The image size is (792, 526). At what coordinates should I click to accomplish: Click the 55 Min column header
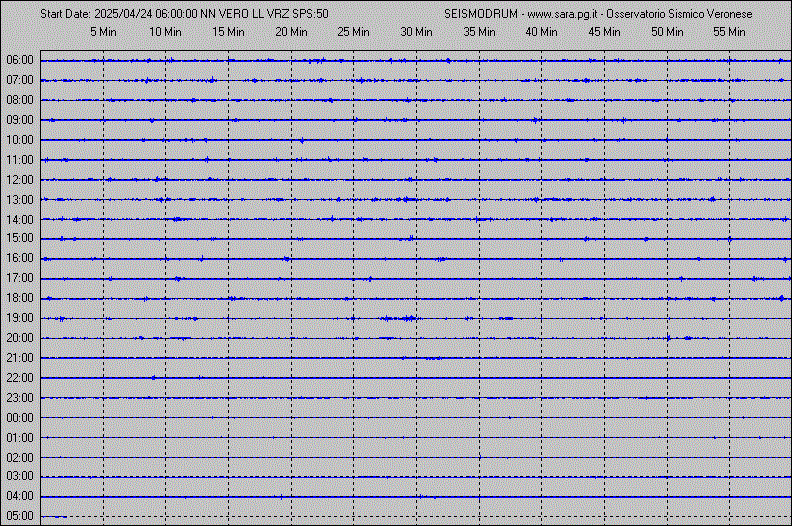pyautogui.click(x=729, y=32)
